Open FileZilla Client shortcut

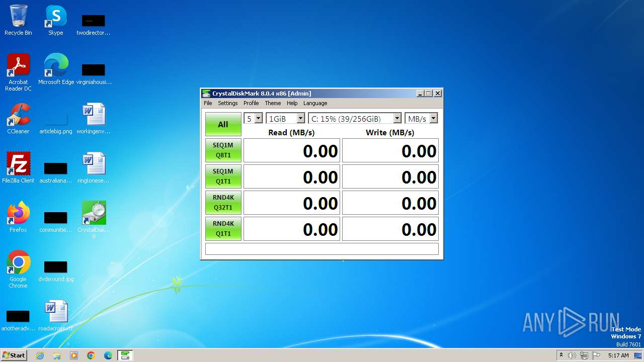18,168
